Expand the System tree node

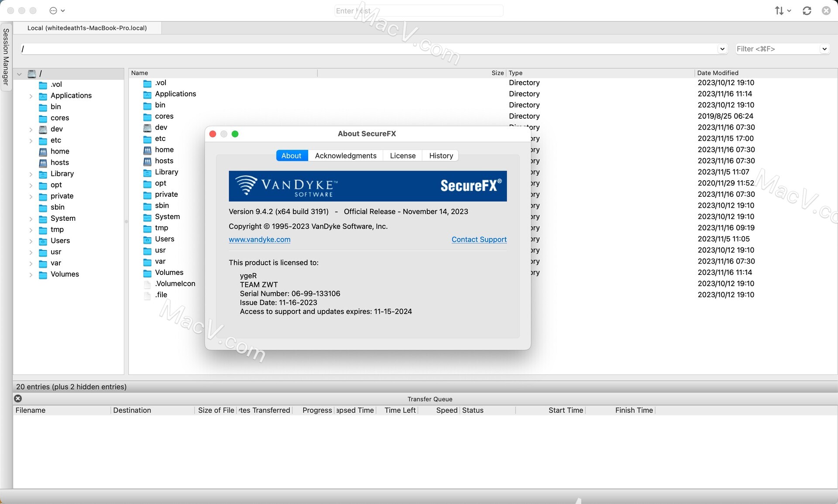click(31, 219)
